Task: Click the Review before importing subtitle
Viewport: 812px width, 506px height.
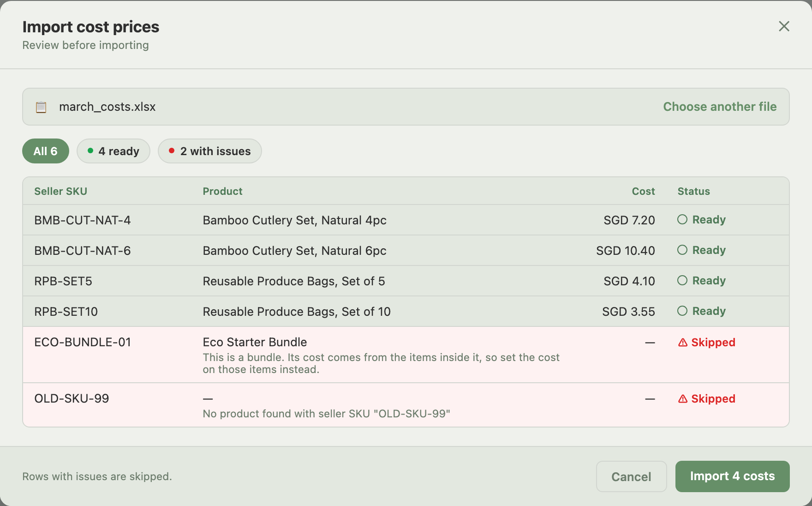Action: click(85, 45)
